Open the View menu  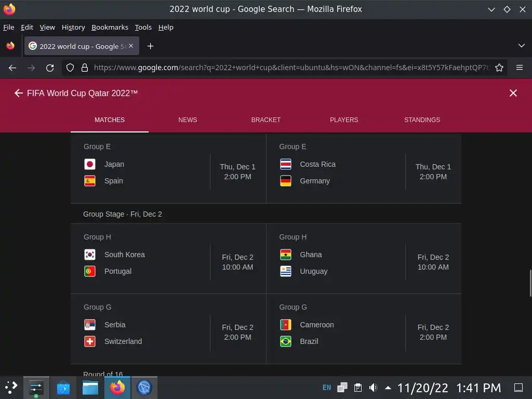coord(47,27)
